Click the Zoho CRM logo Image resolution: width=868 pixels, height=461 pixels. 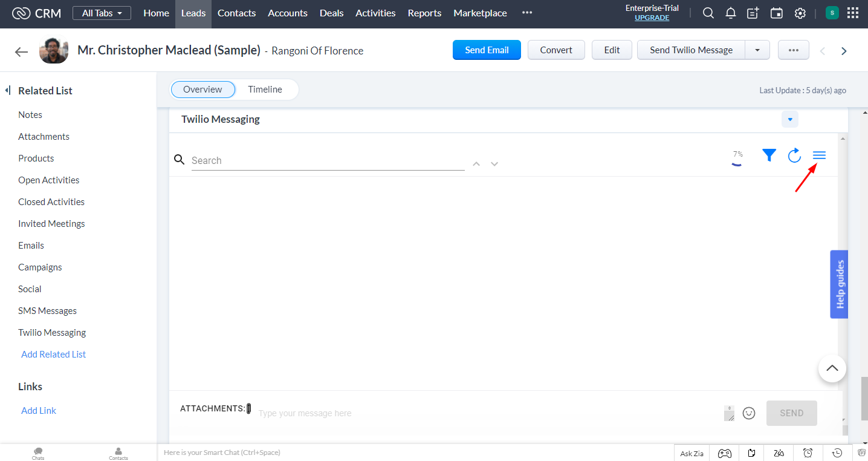36,13
